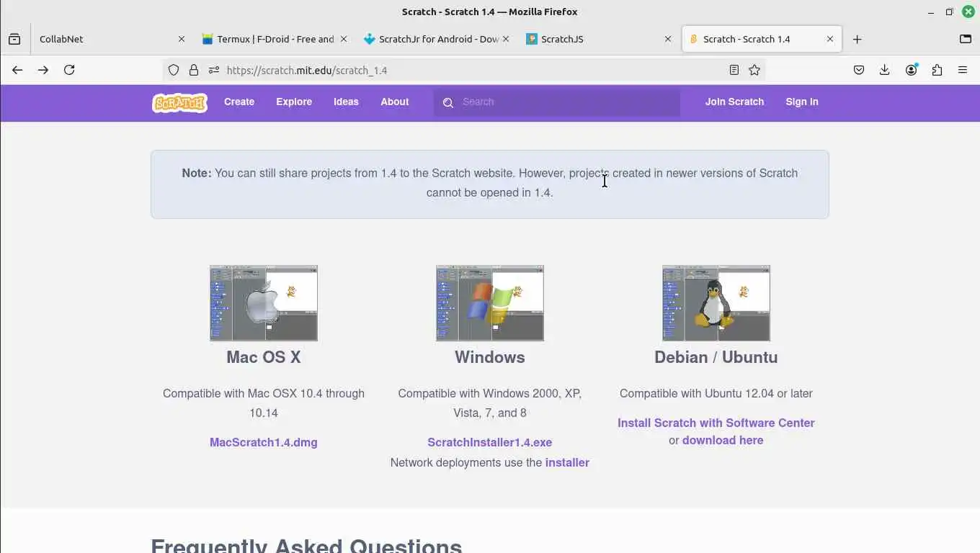
Task: Click the site permissions icon in the address bar
Action: [213, 70]
